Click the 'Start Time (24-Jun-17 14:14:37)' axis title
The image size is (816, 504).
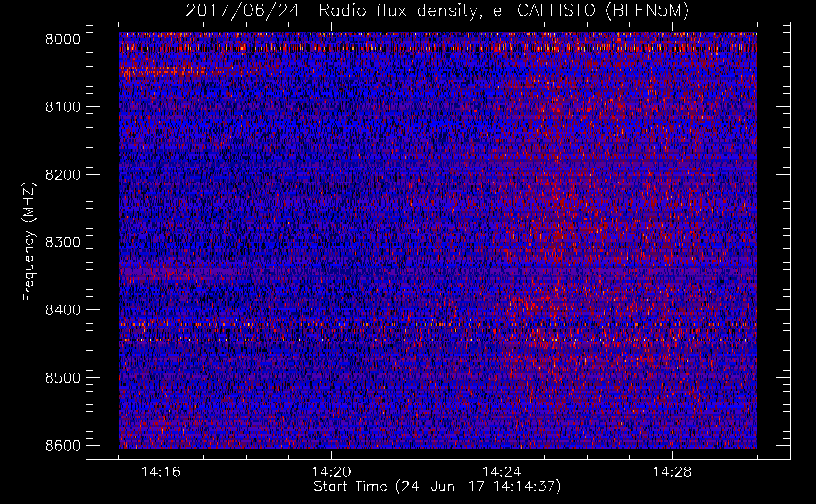[437, 487]
